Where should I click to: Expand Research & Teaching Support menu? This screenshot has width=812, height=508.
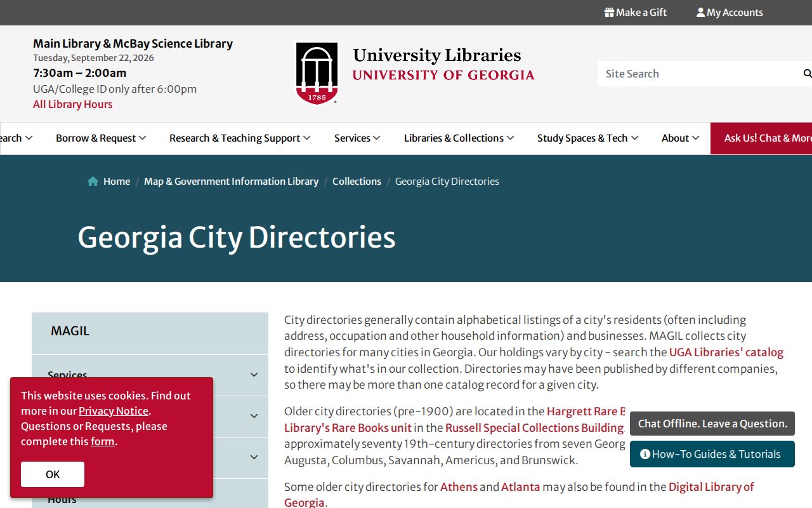point(240,138)
